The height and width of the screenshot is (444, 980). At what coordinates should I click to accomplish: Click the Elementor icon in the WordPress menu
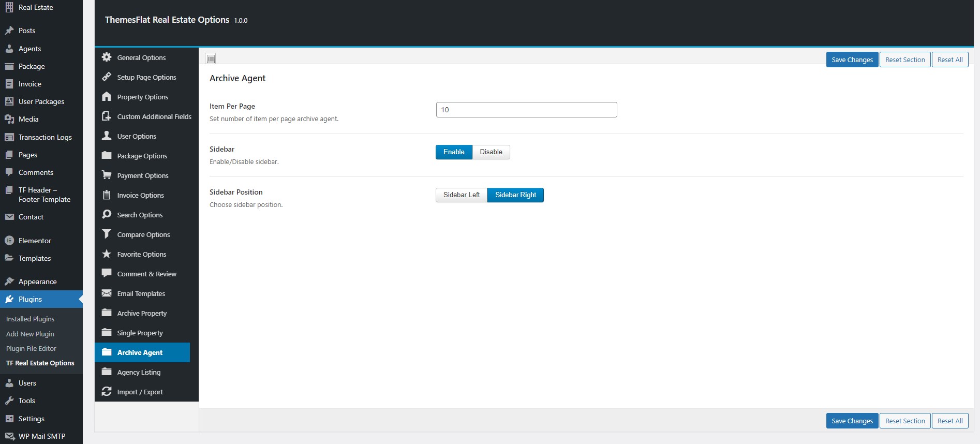pyautogui.click(x=9, y=241)
